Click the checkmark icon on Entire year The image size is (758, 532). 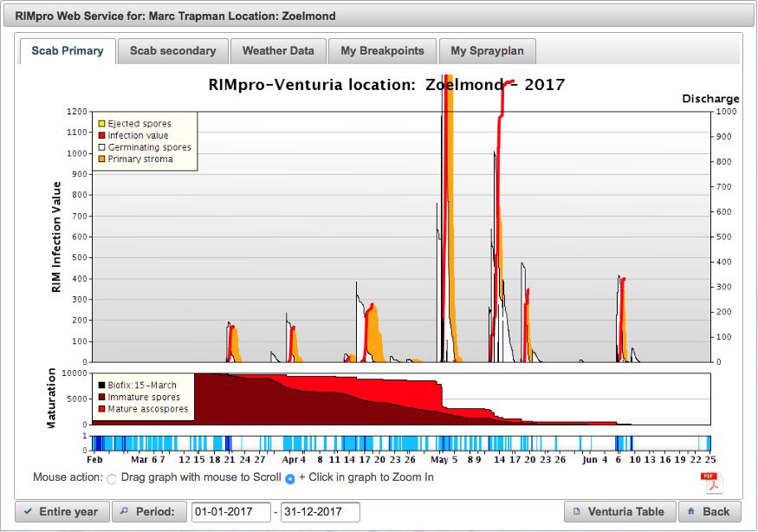(29, 511)
